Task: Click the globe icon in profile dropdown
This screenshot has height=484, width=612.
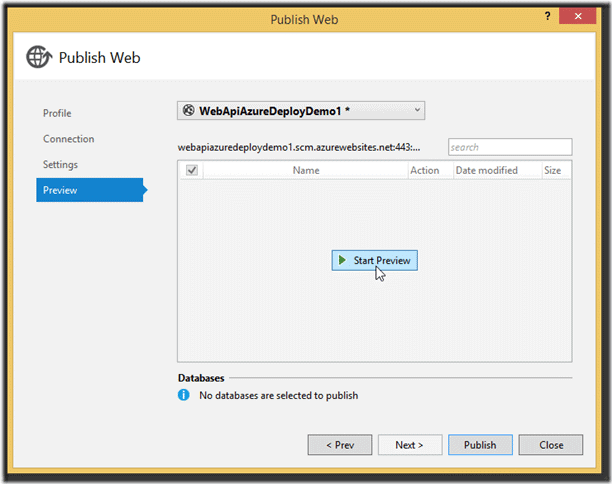Action: 189,110
